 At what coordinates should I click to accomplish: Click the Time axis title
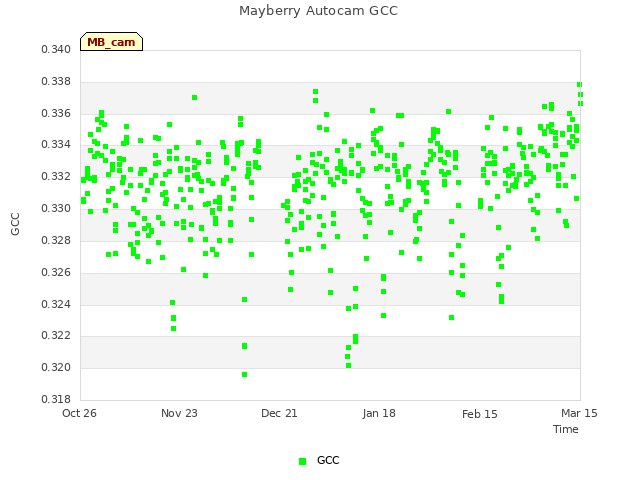pos(566,429)
